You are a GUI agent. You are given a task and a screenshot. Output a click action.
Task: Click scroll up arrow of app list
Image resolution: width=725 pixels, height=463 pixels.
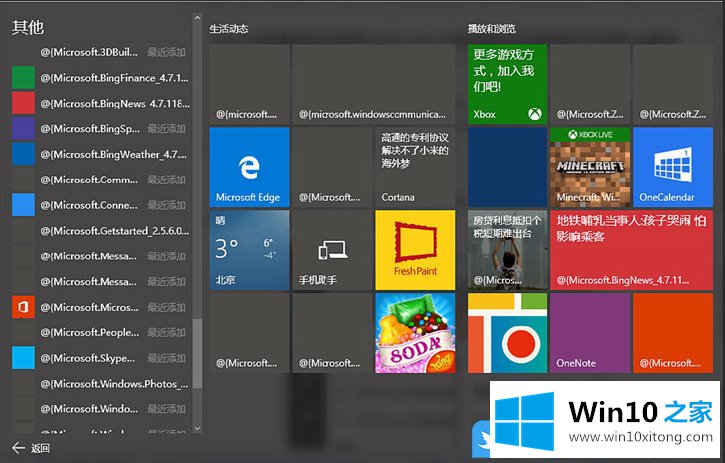click(x=197, y=18)
